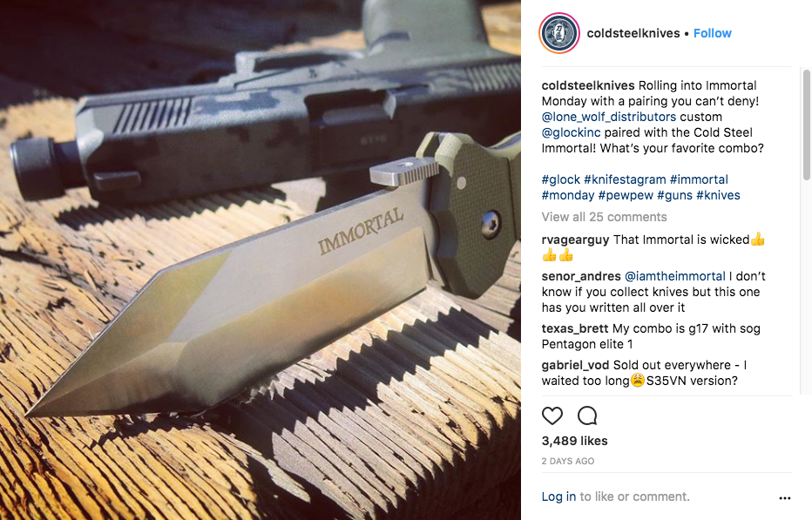Open the three-dot more options menu

pos(784,497)
